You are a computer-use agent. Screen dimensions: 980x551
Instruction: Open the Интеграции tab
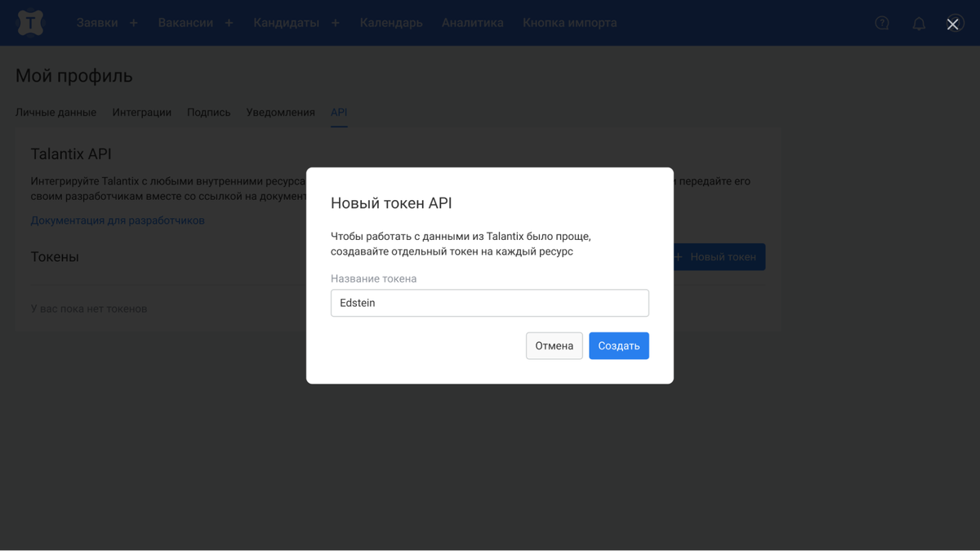click(x=141, y=112)
